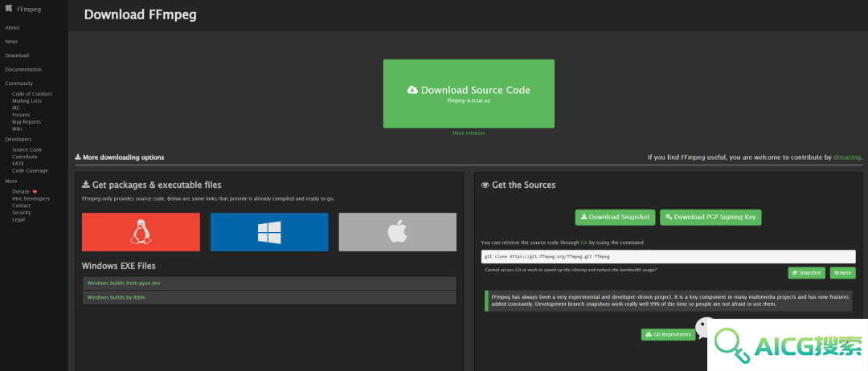868x371 pixels.
Task: Click the Browse button
Action: click(842, 273)
